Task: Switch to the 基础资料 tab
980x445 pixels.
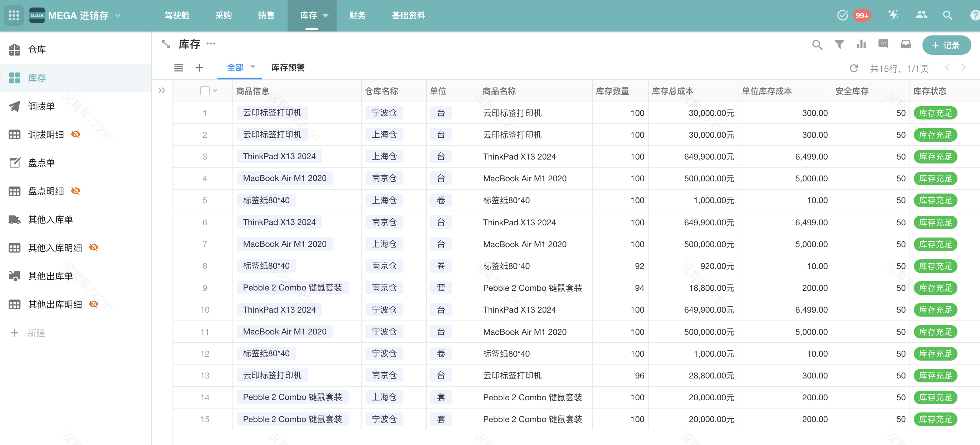Action: coord(408,15)
